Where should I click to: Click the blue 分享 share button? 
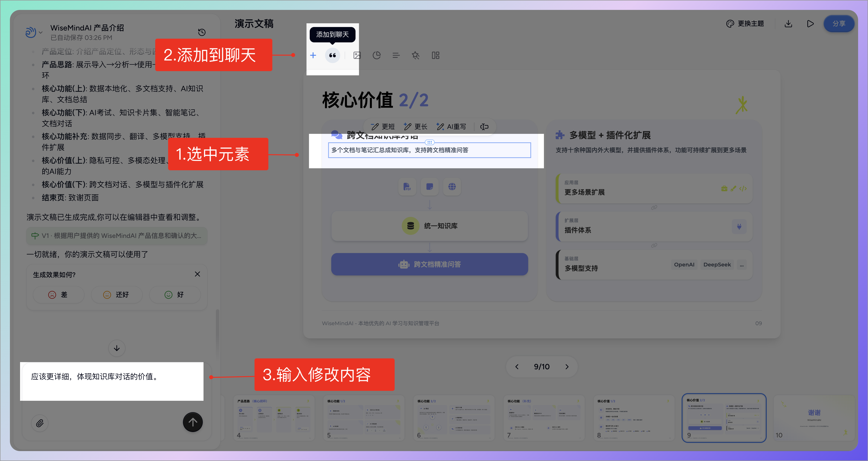coord(838,24)
